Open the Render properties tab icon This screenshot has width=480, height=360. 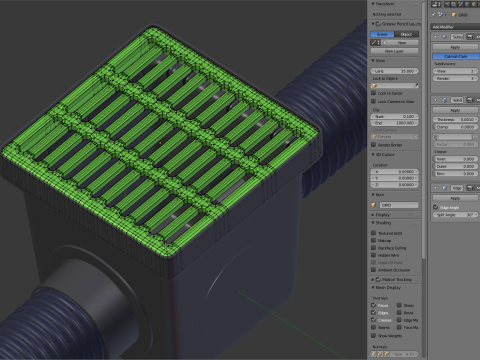pos(447,4)
